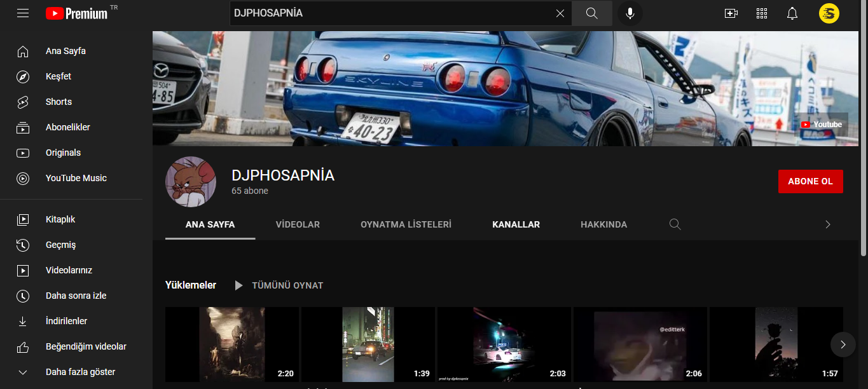Click the İndirilenler download icon
Image resolution: width=868 pixels, height=389 pixels.
point(23,322)
